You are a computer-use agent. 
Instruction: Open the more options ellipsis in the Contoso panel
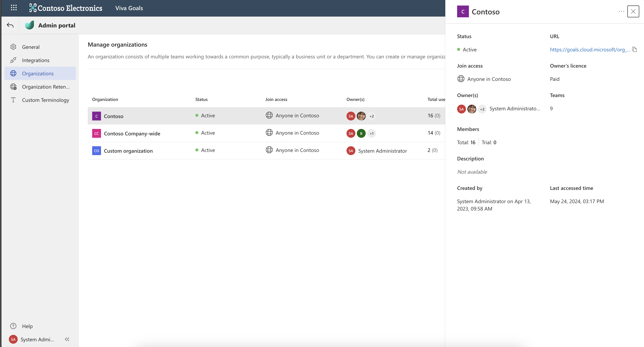click(621, 11)
